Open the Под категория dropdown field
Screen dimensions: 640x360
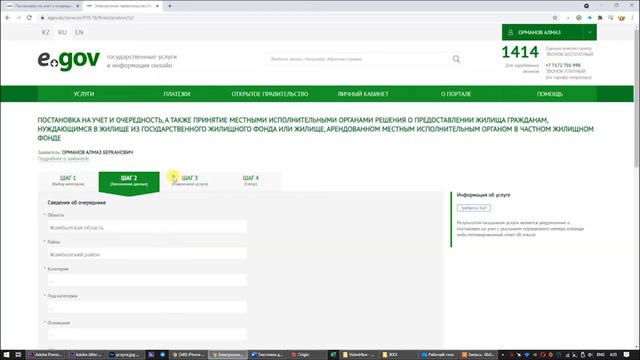click(x=147, y=308)
